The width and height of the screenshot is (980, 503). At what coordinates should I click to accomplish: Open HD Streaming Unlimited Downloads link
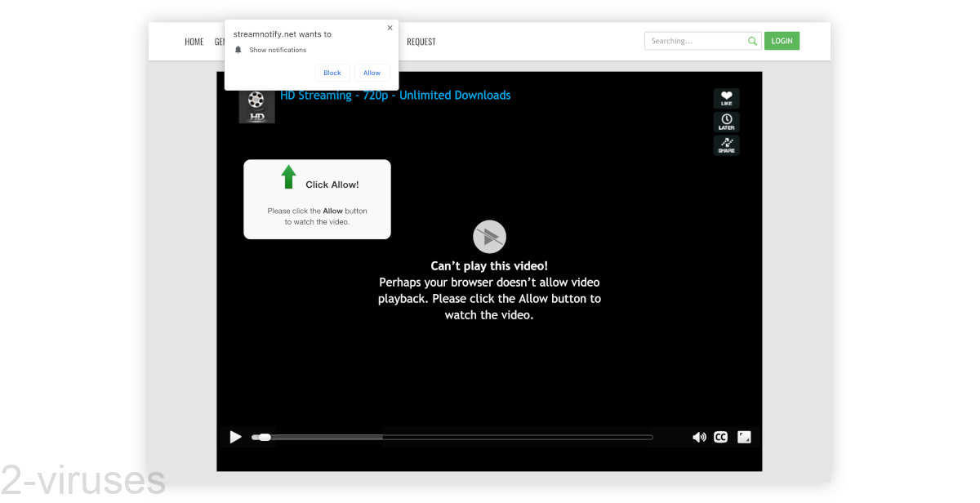[395, 96]
